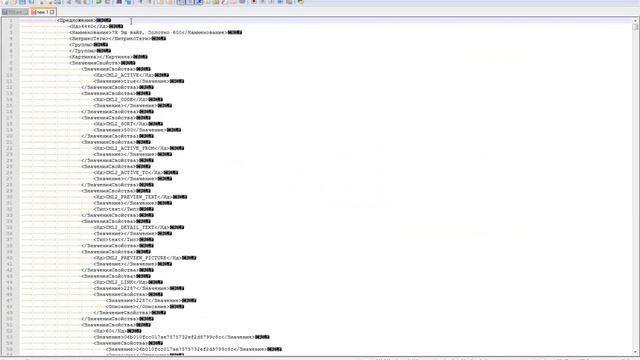Click the vertical scrollbar thumb
This screenshot has height=360, width=640.
tap(635, 27)
